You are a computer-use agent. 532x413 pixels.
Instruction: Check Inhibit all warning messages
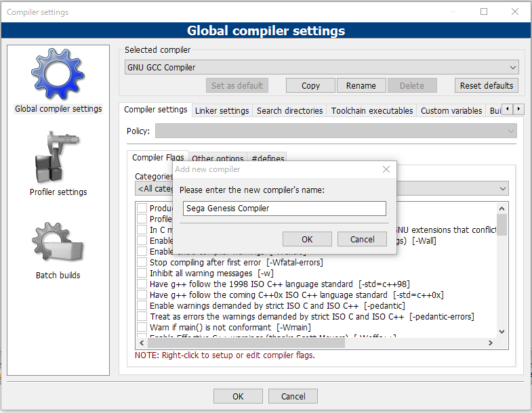[142, 274]
